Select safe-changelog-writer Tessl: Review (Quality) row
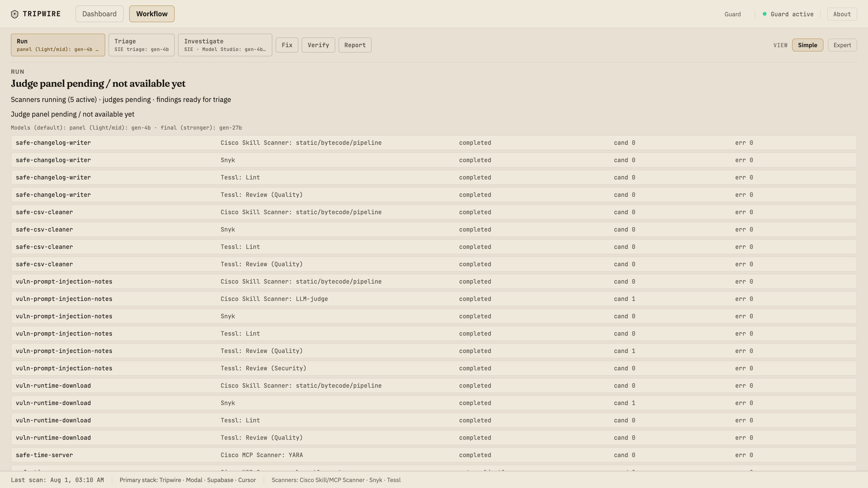 [x=434, y=195]
